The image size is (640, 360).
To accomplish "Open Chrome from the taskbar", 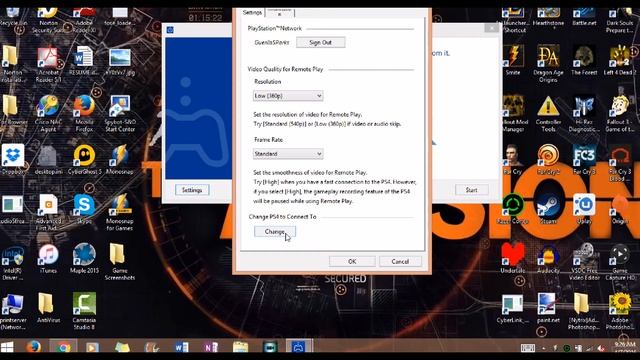I will pos(63,347).
